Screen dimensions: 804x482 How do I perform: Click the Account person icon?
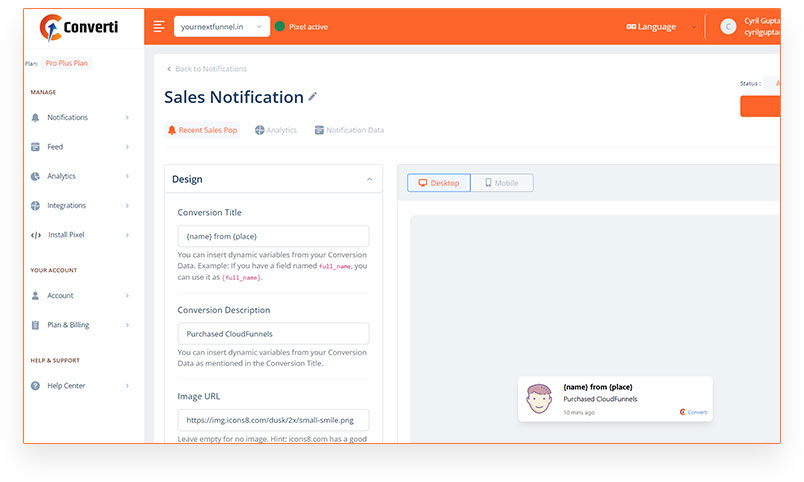click(35, 296)
